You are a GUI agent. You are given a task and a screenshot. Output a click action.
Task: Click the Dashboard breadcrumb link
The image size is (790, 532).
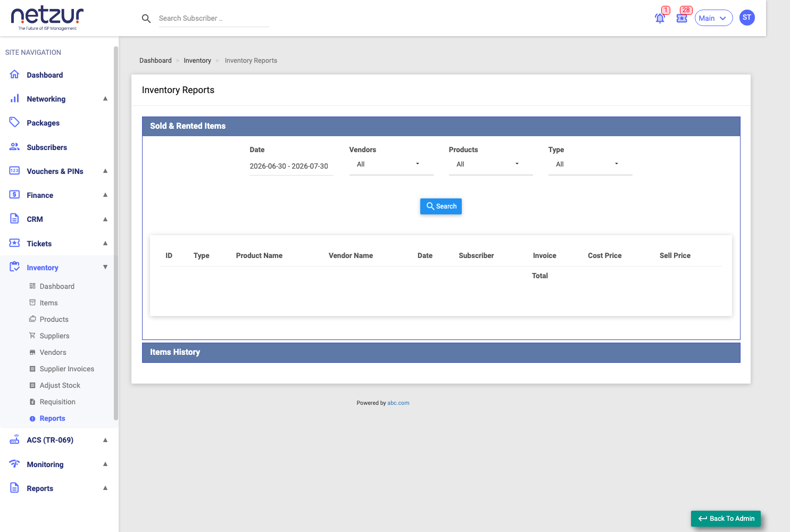click(155, 61)
